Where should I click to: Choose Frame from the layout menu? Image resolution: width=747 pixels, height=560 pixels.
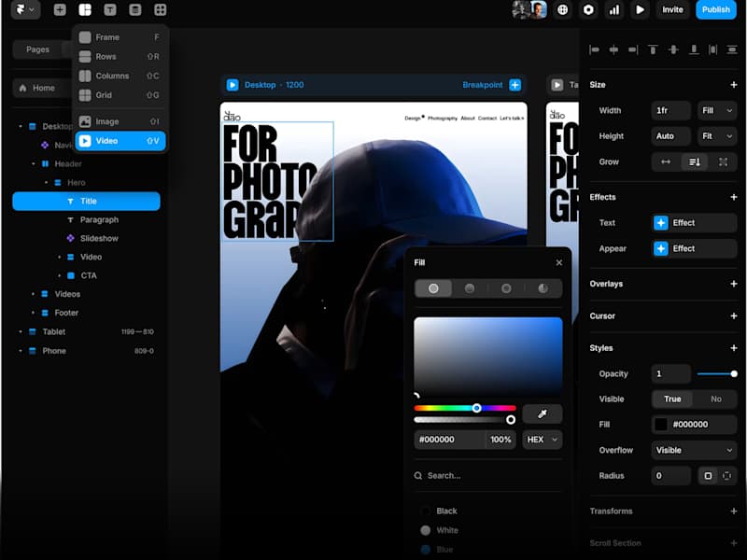click(120, 37)
